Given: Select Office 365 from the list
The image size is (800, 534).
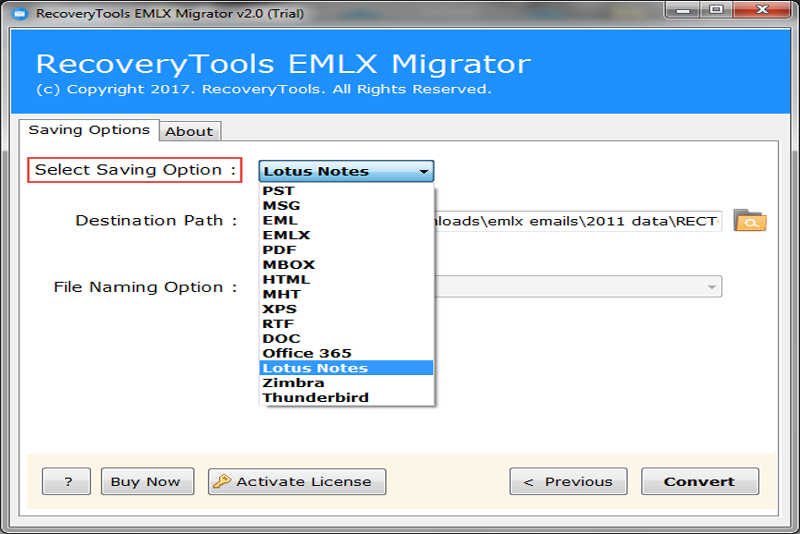Looking at the screenshot, I should click(346, 353).
